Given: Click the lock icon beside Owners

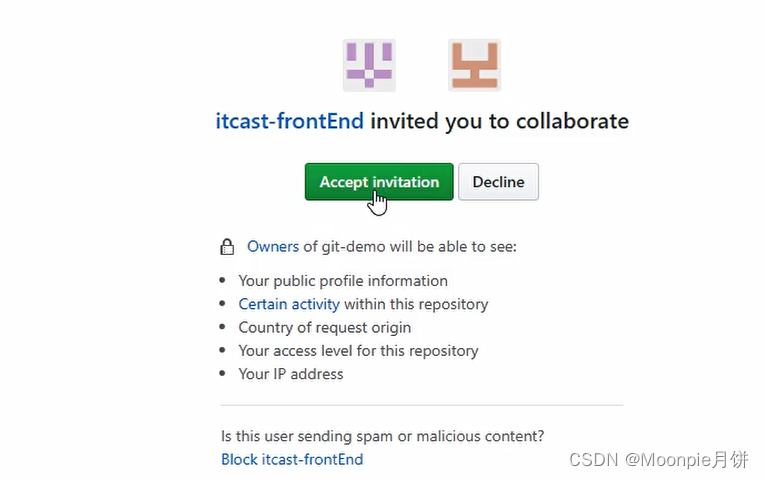Looking at the screenshot, I should pos(227,247).
